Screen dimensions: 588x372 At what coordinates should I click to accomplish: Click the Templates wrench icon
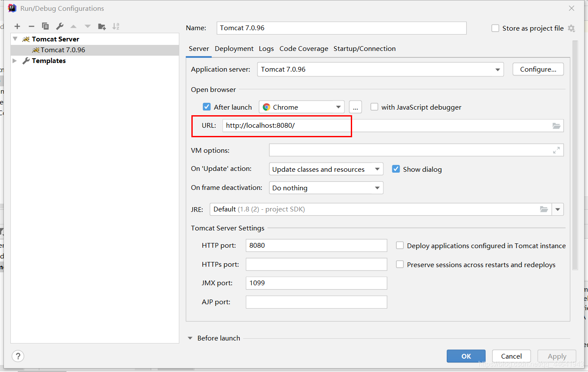tap(26, 61)
